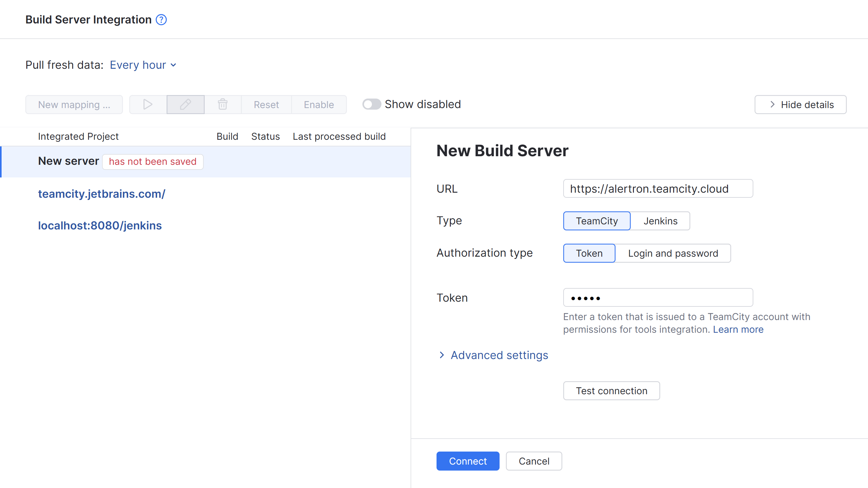Click the Enable toolbar item

click(318, 105)
